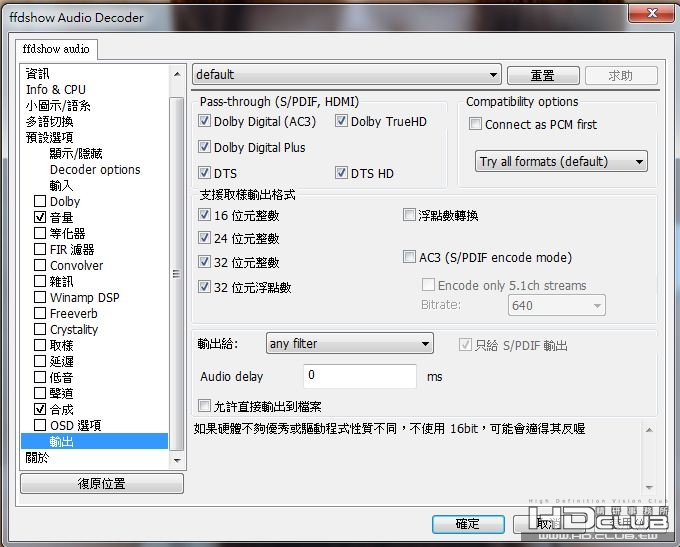Open the default preset dropdown
Viewport: 680px width, 547px height.
point(347,75)
